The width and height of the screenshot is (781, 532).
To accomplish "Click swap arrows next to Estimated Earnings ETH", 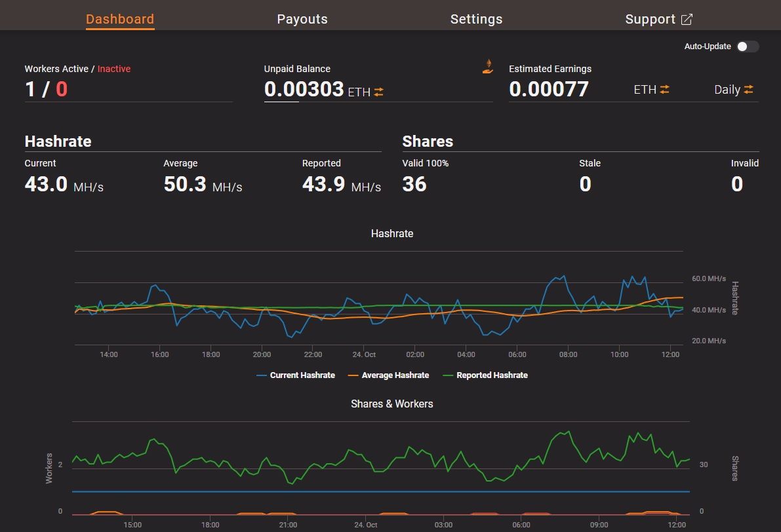I will pos(665,90).
